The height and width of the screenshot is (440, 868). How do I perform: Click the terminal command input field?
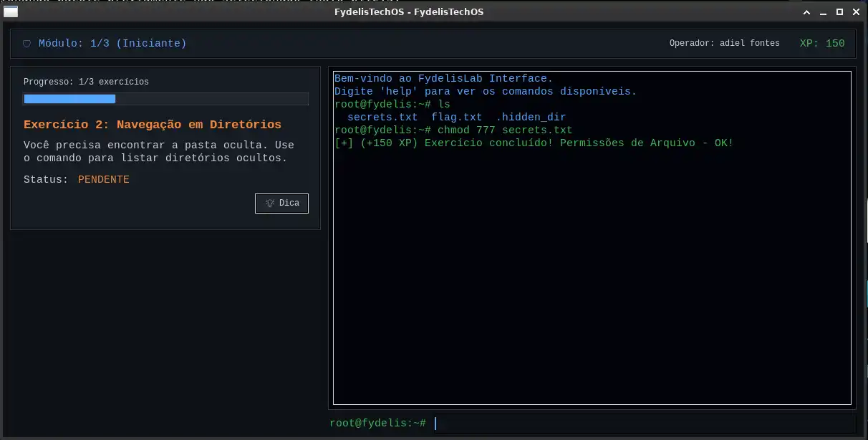pos(644,424)
